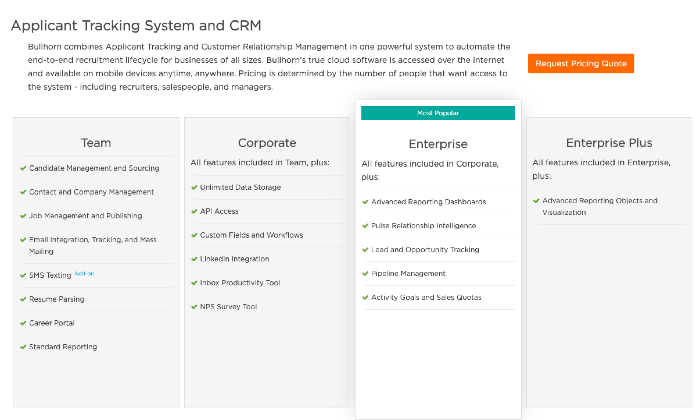Click the checkmark next to NPS Survey Tool
Viewport: 700px width, 420px height.
coord(194,307)
